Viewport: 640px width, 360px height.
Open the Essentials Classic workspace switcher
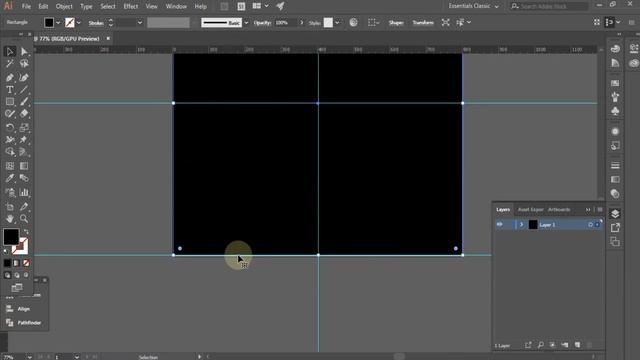point(473,6)
